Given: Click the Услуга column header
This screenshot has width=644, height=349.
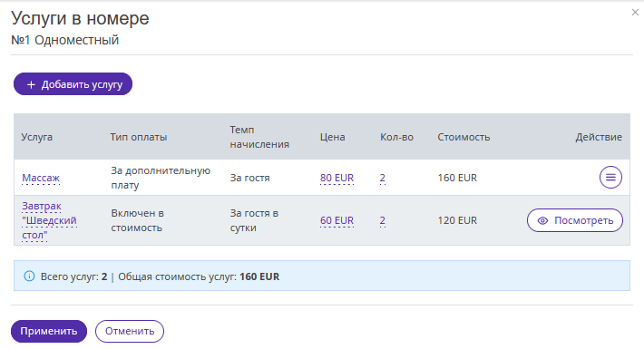Looking at the screenshot, I should coord(37,137).
